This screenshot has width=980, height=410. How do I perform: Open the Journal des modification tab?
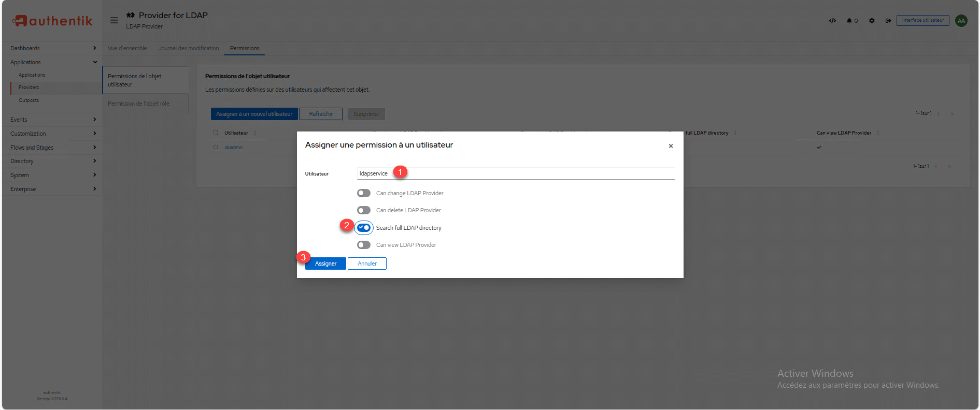(x=189, y=48)
